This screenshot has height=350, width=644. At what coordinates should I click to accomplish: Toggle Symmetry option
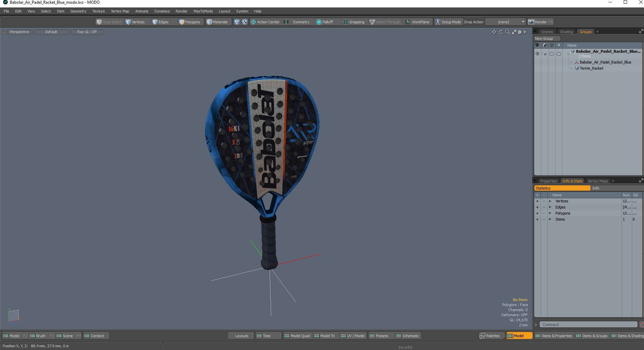pyautogui.click(x=297, y=22)
